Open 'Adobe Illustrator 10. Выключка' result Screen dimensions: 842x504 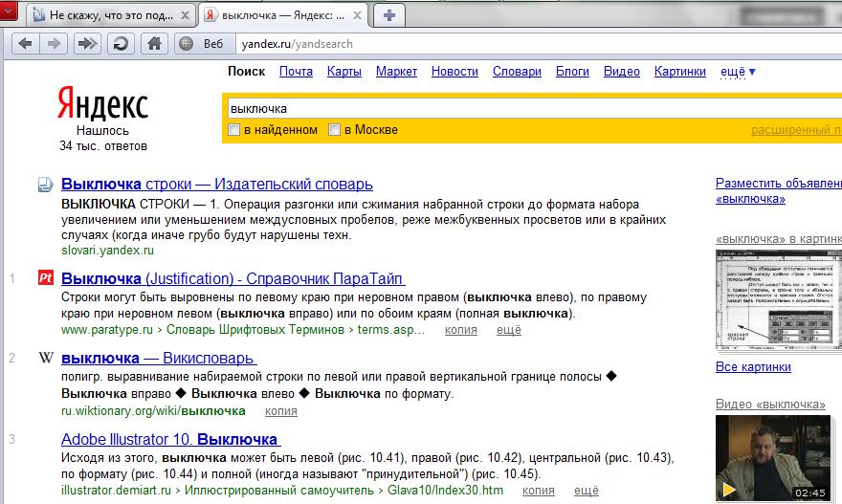[170, 439]
